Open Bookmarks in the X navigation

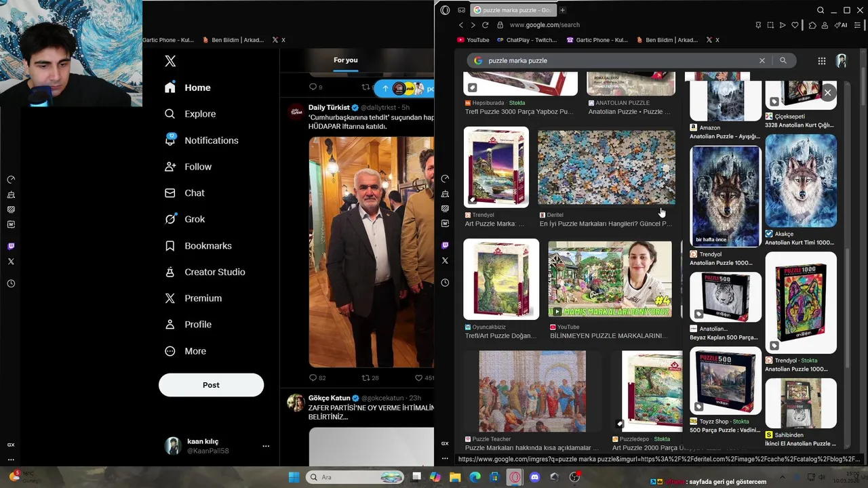tap(198, 245)
